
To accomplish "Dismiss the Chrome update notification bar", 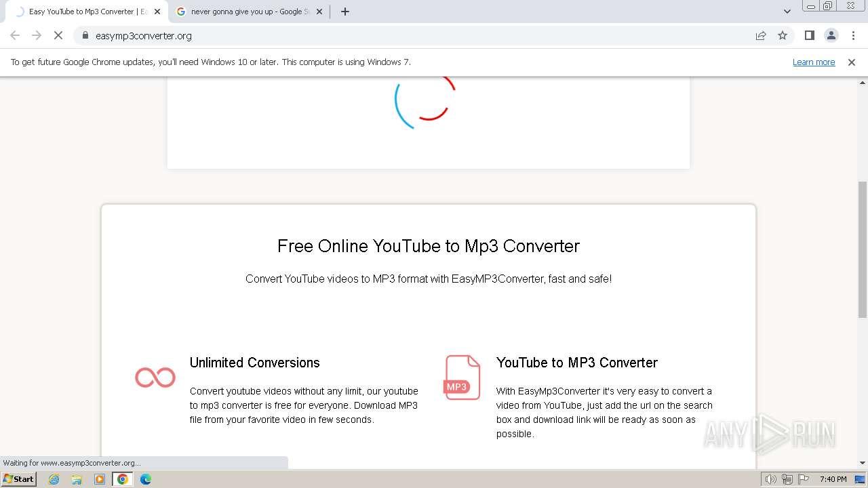I will pos(852,62).
